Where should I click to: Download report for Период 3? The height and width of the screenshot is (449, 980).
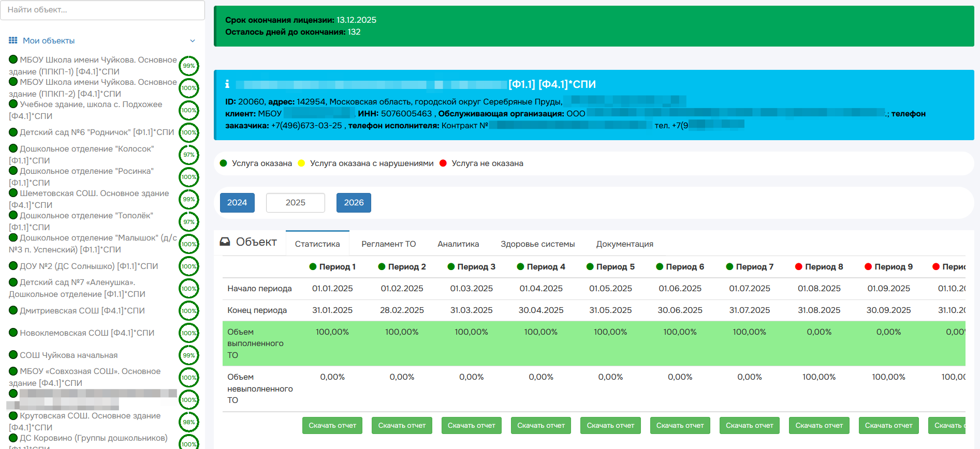pos(471,426)
